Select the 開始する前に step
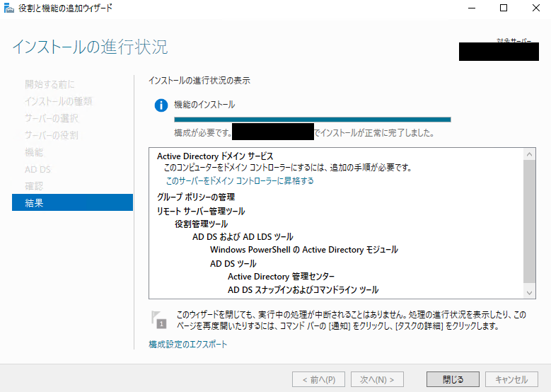 click(50, 84)
